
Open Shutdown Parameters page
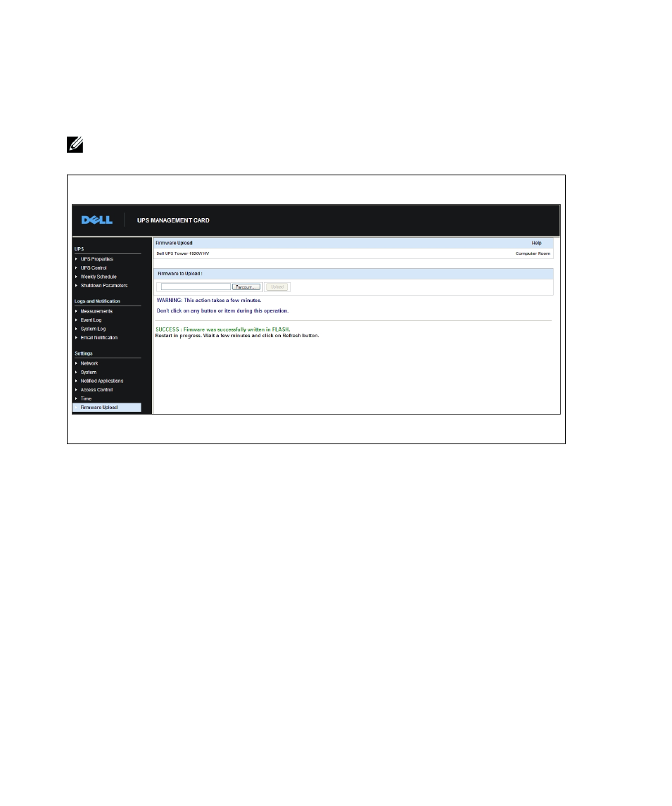pos(103,285)
